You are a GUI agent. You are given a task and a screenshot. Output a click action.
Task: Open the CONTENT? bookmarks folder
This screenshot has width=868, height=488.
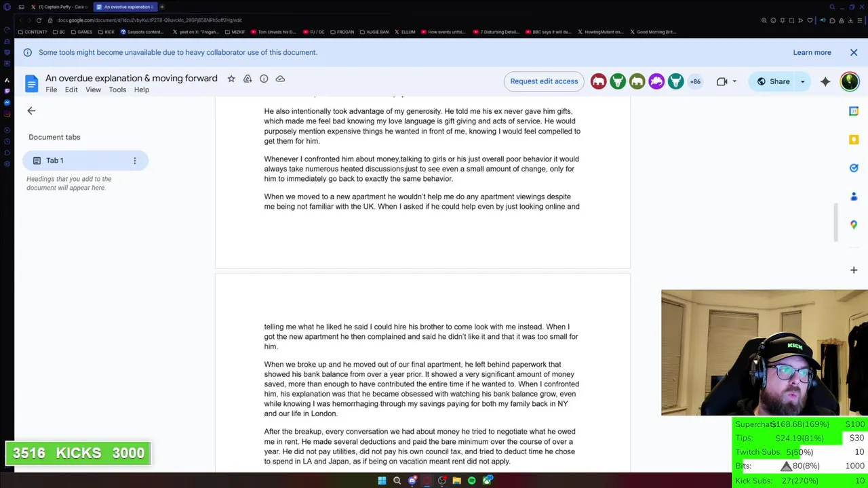[x=33, y=32]
